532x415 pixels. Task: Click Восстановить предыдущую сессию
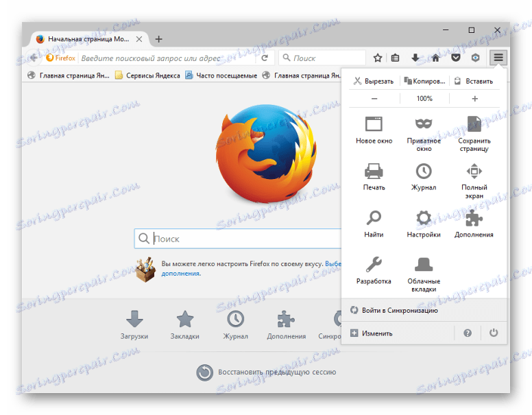point(266,372)
